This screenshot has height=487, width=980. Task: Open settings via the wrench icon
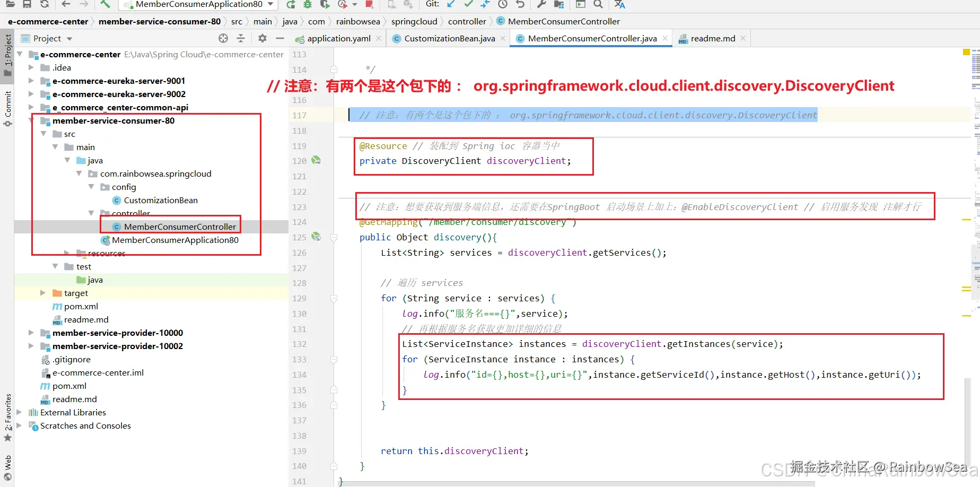pyautogui.click(x=541, y=4)
